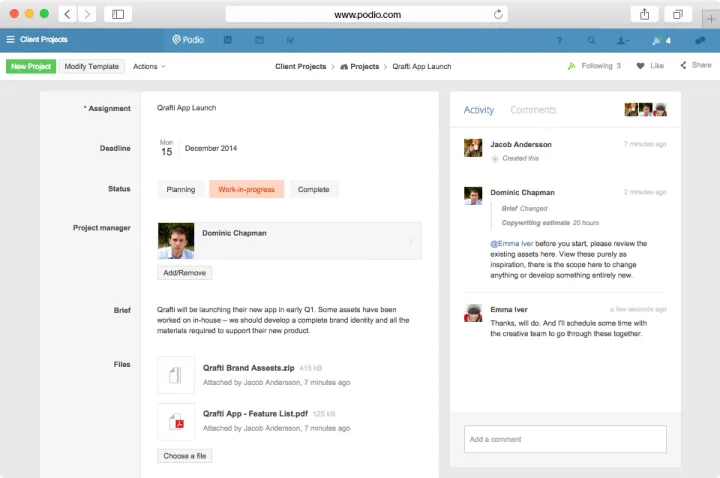The width and height of the screenshot is (720, 478).
Task: Click the Podio logo in the navbar
Action: (x=187, y=40)
